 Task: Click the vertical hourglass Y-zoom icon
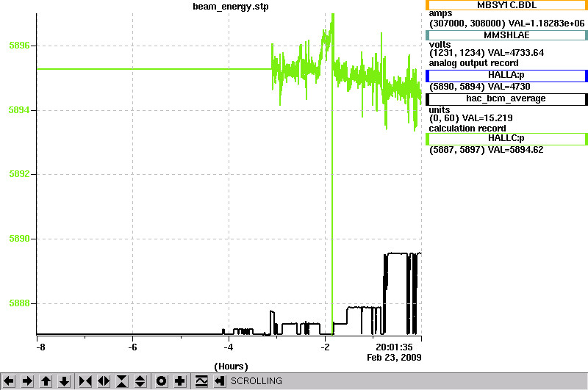coord(122,381)
